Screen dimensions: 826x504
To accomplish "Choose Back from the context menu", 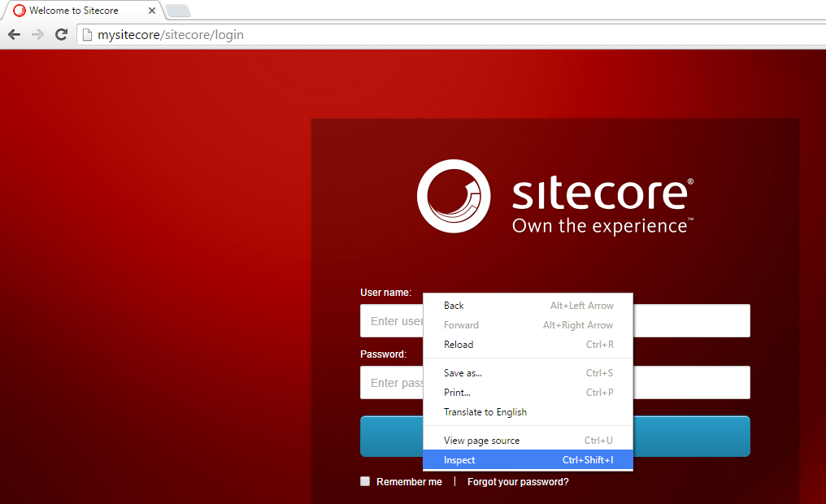I will pos(528,306).
